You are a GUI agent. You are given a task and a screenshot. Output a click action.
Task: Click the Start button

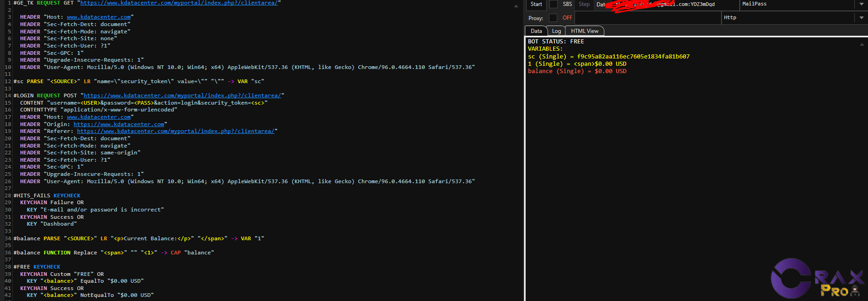[x=536, y=4]
